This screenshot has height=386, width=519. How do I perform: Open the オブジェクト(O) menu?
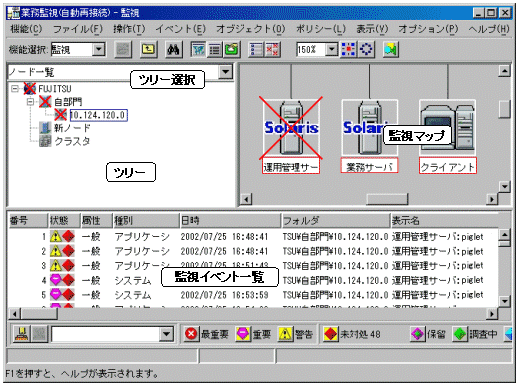pyautogui.click(x=251, y=29)
